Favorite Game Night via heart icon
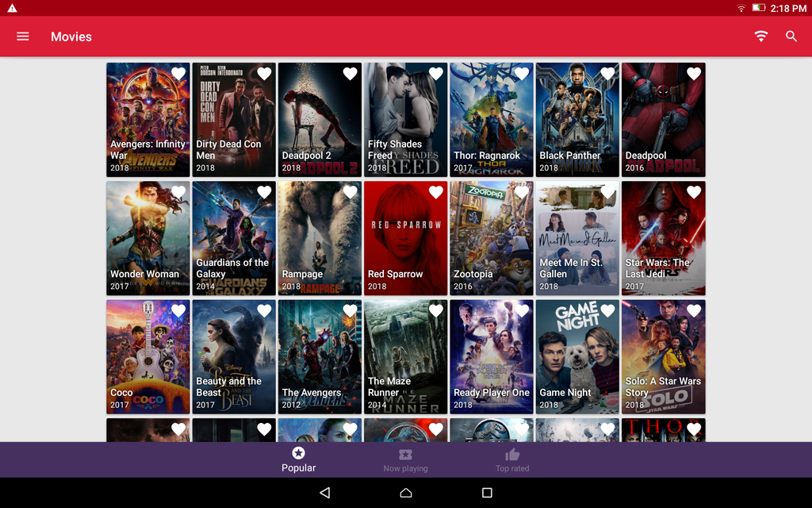This screenshot has width=812, height=508. 607,310
